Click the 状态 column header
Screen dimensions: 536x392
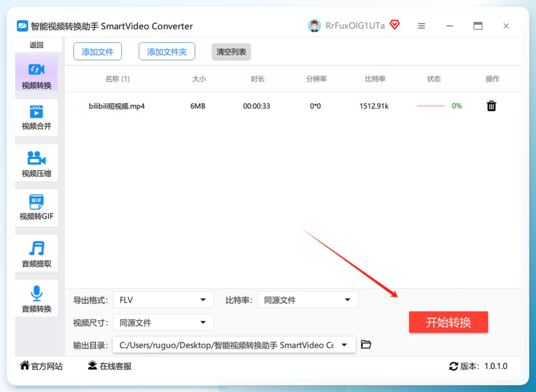[x=434, y=79]
